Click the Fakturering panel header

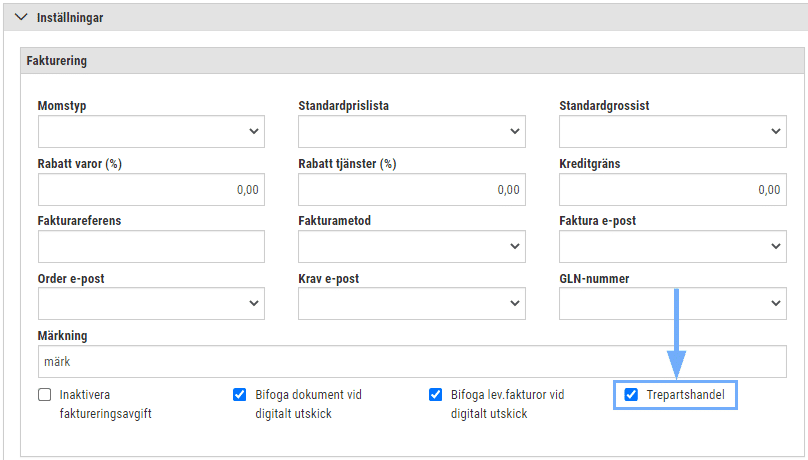point(412,61)
